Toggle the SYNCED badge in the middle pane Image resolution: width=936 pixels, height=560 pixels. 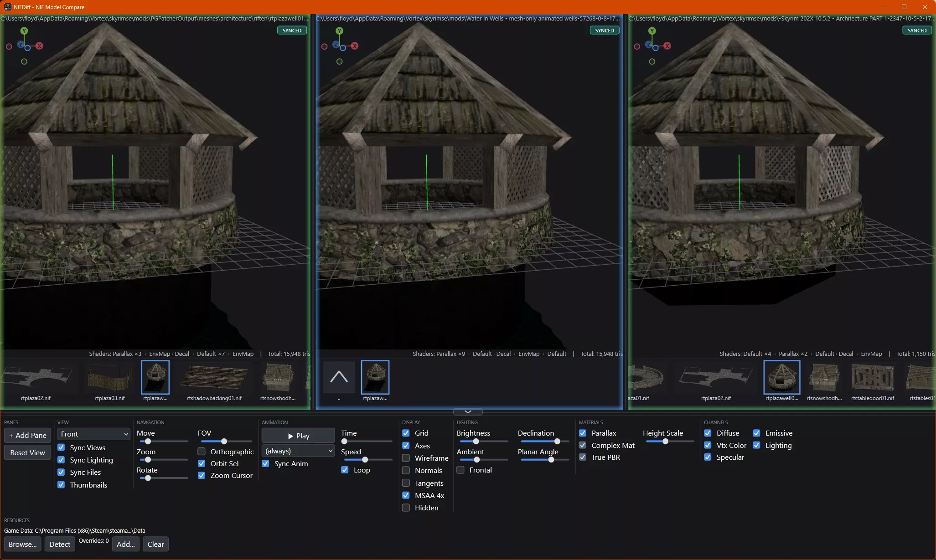click(x=605, y=31)
